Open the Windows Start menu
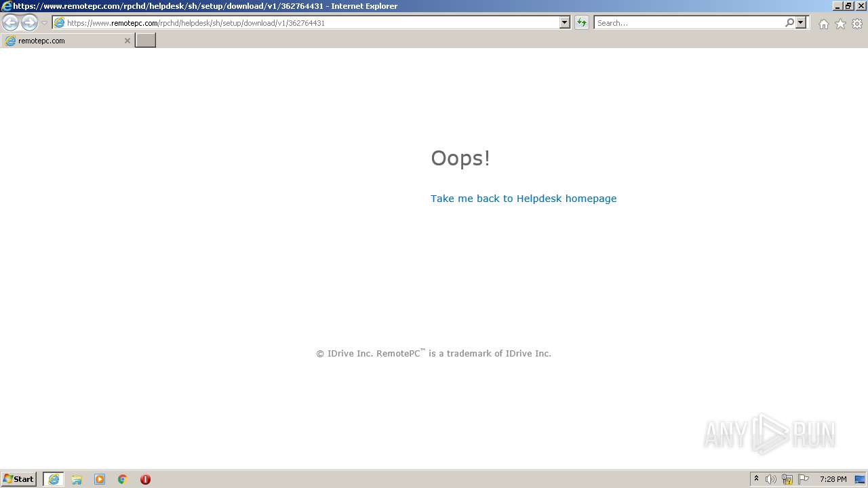Image resolution: width=868 pixels, height=488 pixels. 19,479
